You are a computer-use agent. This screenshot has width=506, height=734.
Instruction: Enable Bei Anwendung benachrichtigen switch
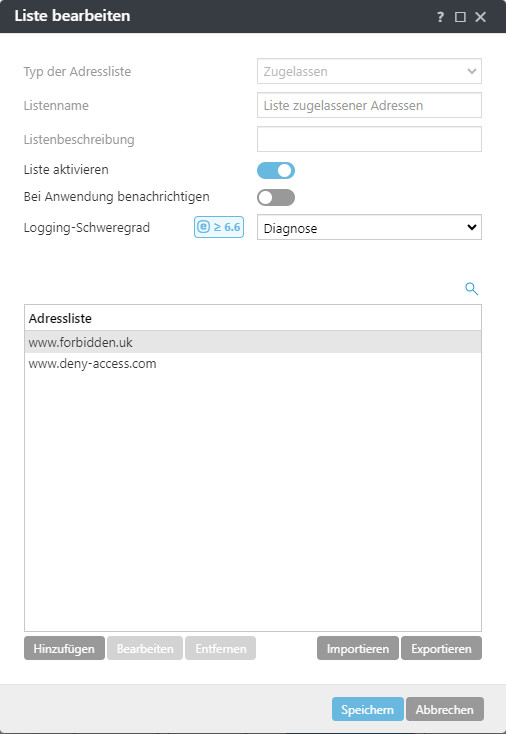click(x=276, y=198)
